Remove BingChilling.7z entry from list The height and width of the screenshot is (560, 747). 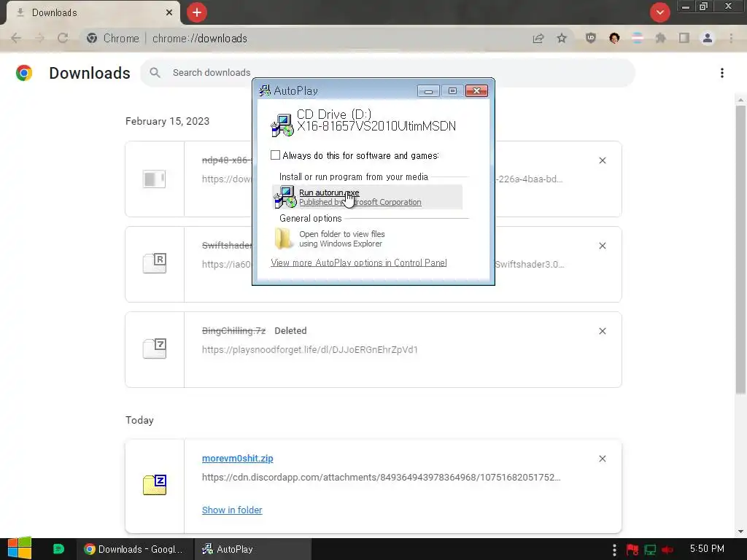tap(602, 331)
